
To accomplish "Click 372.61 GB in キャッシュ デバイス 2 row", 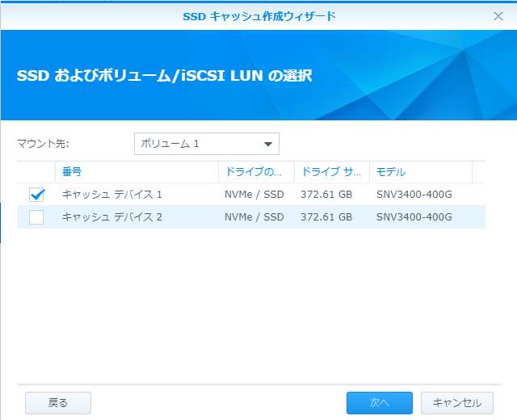I will point(326,217).
